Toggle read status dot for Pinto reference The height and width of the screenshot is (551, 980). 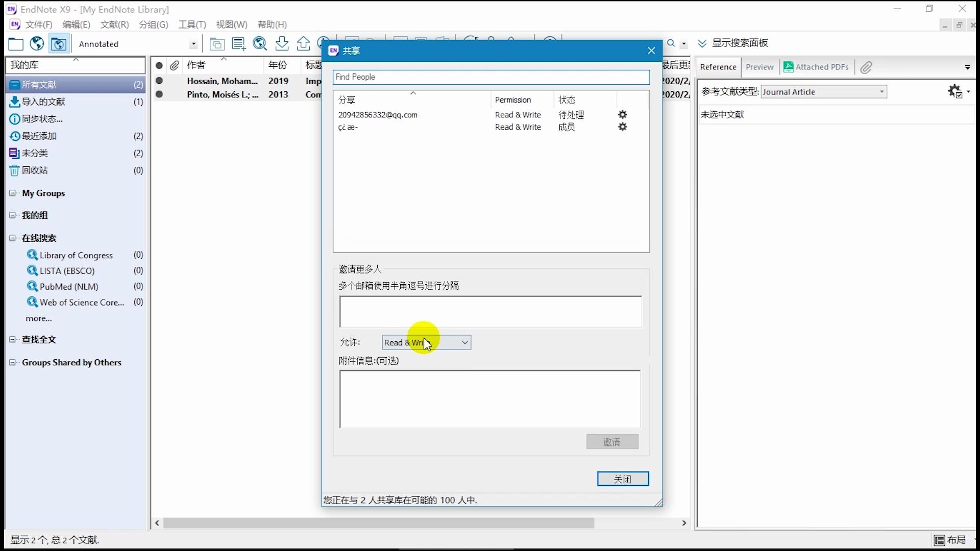click(159, 94)
